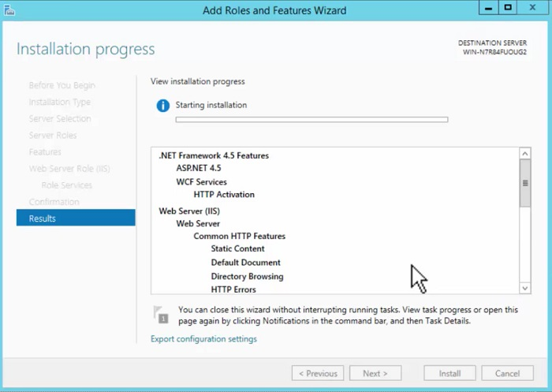This screenshot has height=392, width=552.
Task: Select the Web Server sub-entry
Action: (x=198, y=224)
